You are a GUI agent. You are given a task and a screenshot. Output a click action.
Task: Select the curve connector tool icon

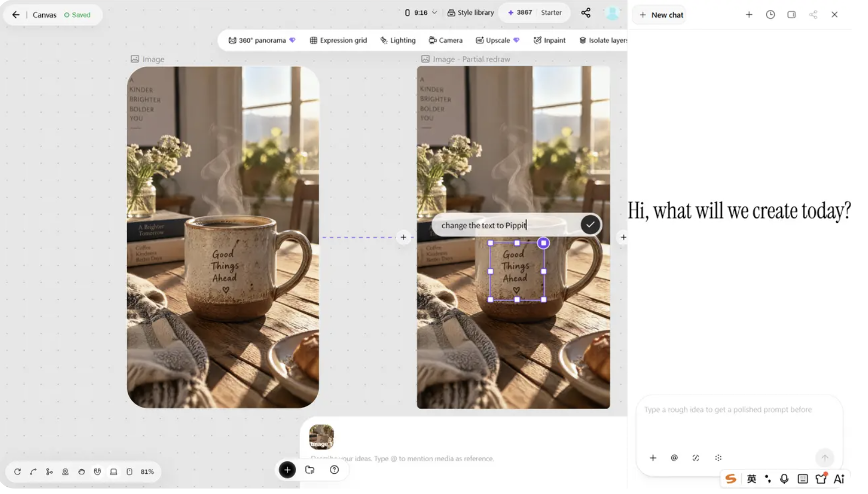pyautogui.click(x=33, y=472)
